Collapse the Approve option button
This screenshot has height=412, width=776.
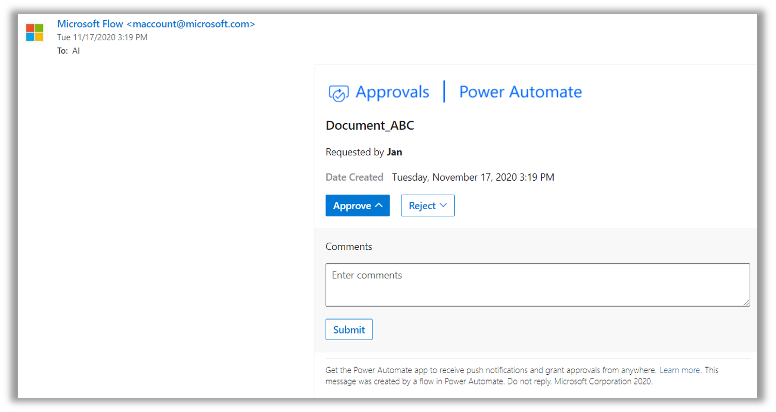click(x=357, y=206)
